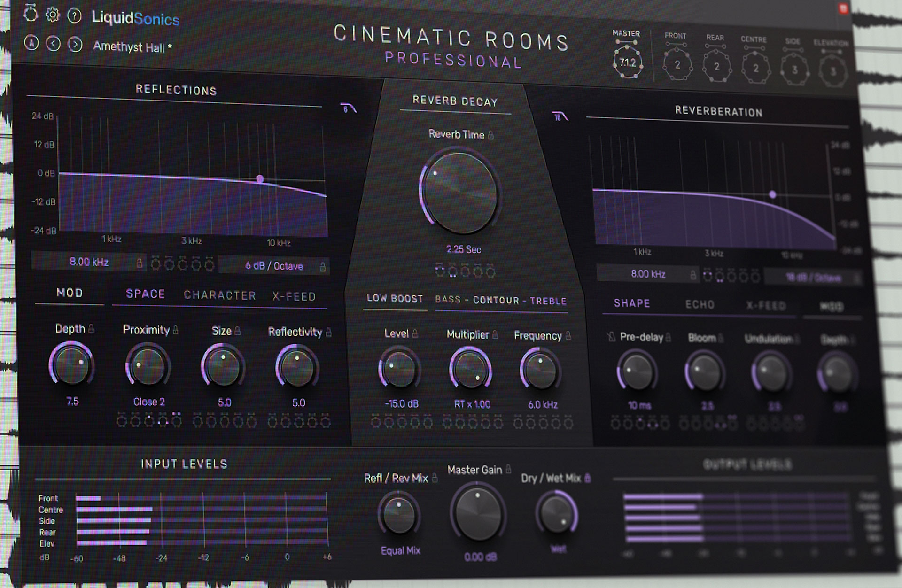902x588 pixels.
Task: Select the Elevation channel plane icon
Action: 832,71
